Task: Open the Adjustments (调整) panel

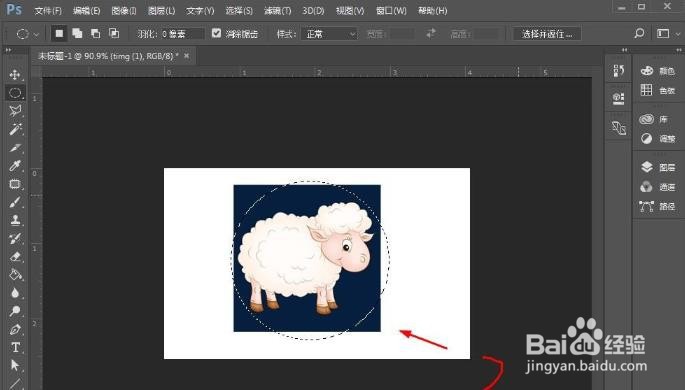Action: click(x=658, y=139)
